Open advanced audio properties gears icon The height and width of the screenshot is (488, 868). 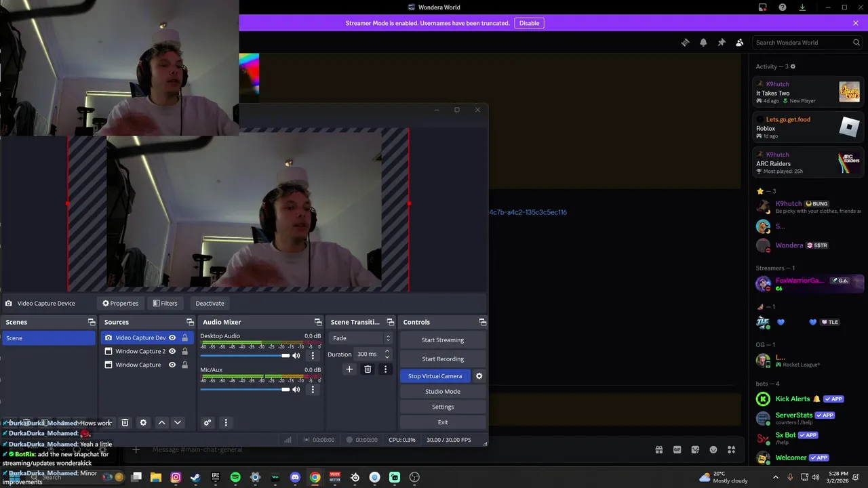[x=208, y=422]
